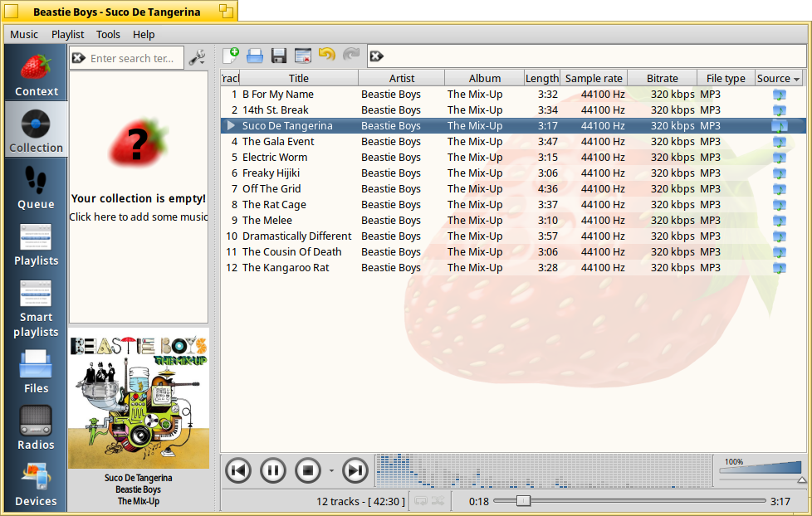
Task: Toggle shuffle mode in status bar
Action: (x=438, y=501)
